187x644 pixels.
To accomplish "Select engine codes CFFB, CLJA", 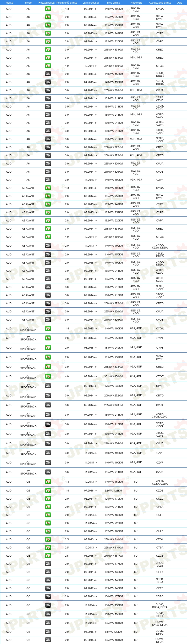I will [160, 581].
